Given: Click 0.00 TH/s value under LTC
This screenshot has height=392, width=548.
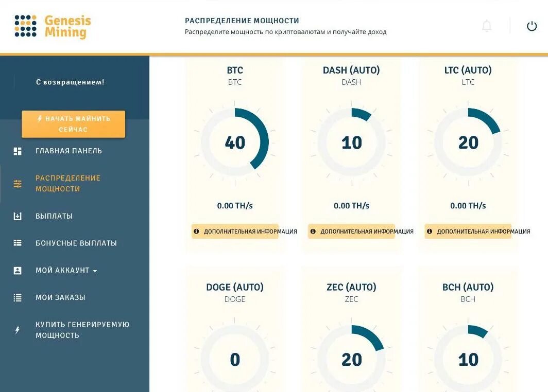Looking at the screenshot, I should 468,206.
